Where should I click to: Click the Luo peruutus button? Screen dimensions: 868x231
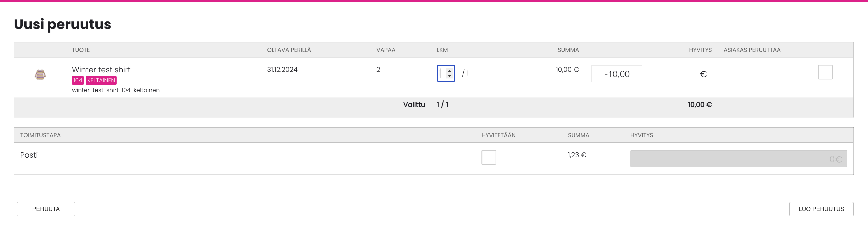point(821,209)
